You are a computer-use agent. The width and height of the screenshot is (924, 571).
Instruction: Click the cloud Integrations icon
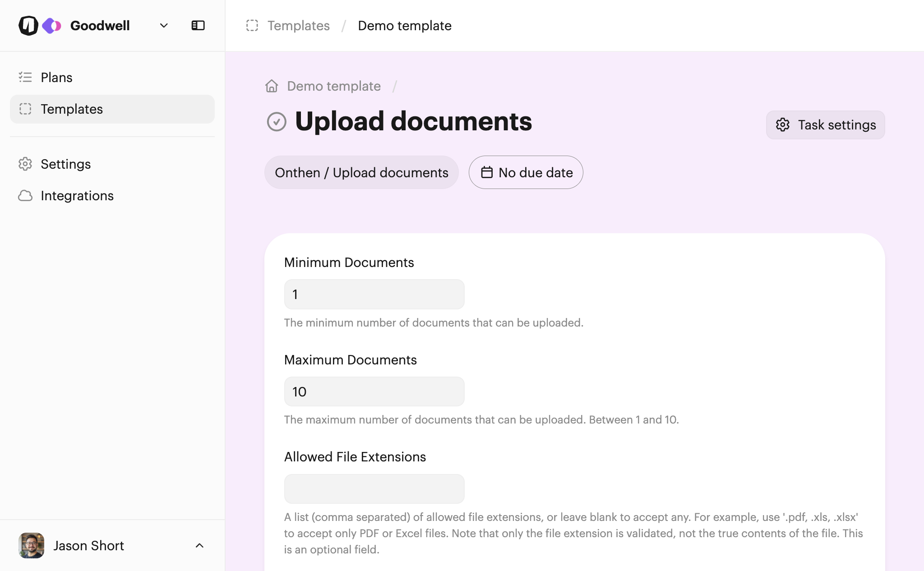pyautogui.click(x=25, y=196)
